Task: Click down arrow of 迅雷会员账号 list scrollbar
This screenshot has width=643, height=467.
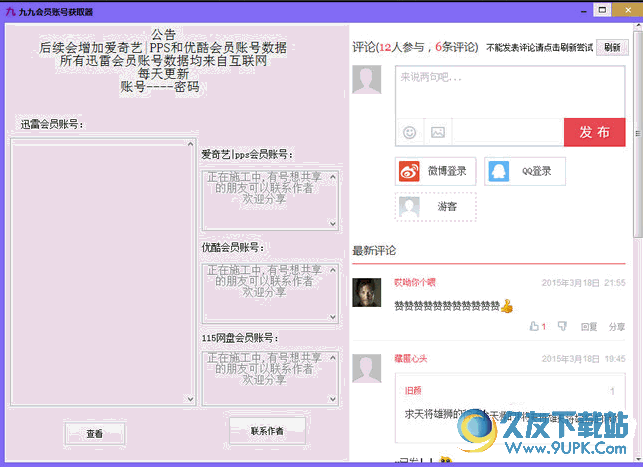Action: (190, 399)
